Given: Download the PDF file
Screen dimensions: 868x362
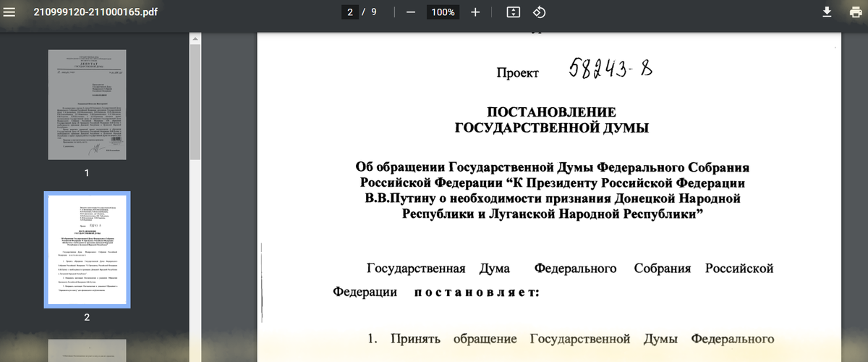Looking at the screenshot, I should pos(827,12).
